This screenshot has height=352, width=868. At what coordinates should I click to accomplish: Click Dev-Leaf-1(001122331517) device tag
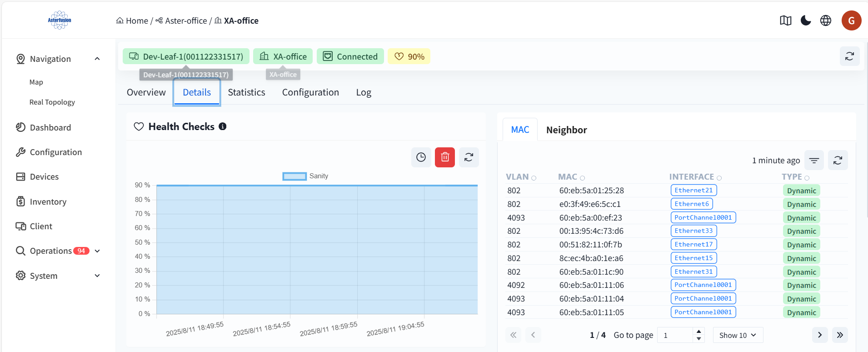click(186, 56)
